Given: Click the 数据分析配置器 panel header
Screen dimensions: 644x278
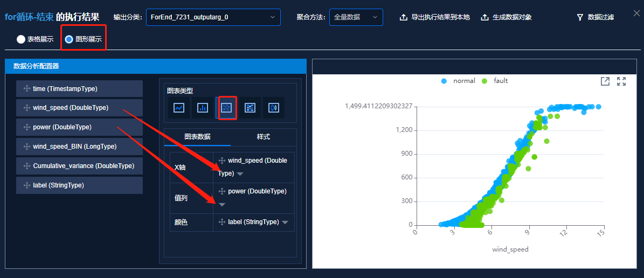Looking at the screenshot, I should click(x=156, y=66).
